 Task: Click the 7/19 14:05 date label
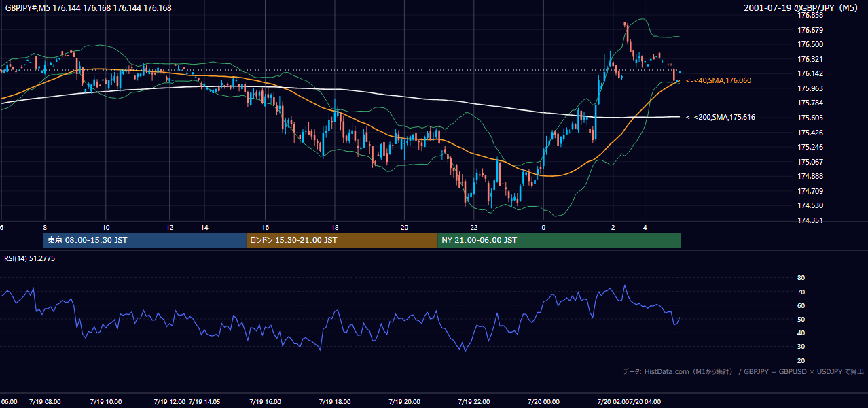(204, 401)
